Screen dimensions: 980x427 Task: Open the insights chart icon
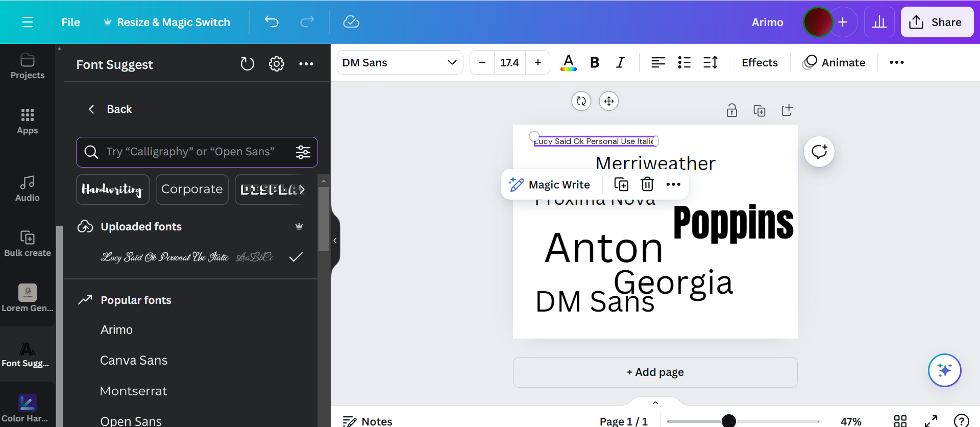(x=879, y=22)
